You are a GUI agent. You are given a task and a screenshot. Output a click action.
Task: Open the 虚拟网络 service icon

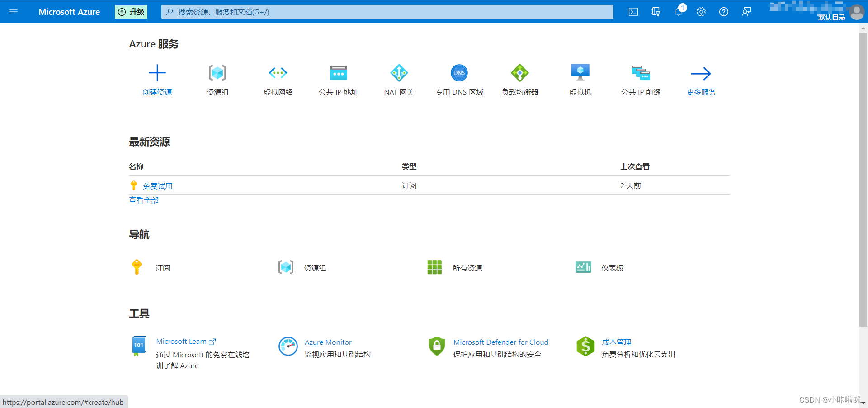point(278,73)
